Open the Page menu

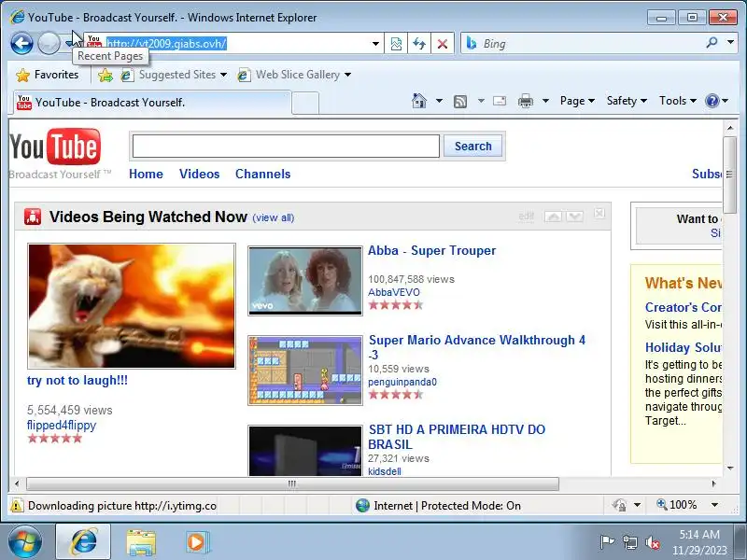(577, 101)
